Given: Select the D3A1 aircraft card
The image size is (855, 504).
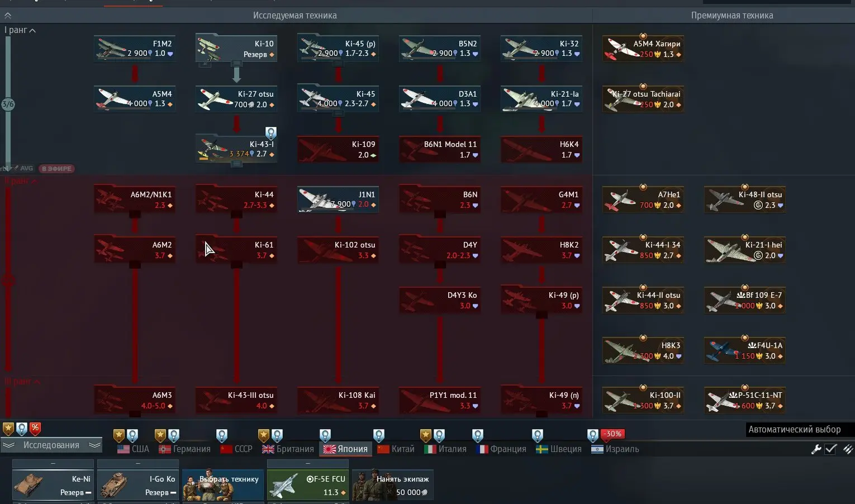Looking at the screenshot, I should click(440, 99).
